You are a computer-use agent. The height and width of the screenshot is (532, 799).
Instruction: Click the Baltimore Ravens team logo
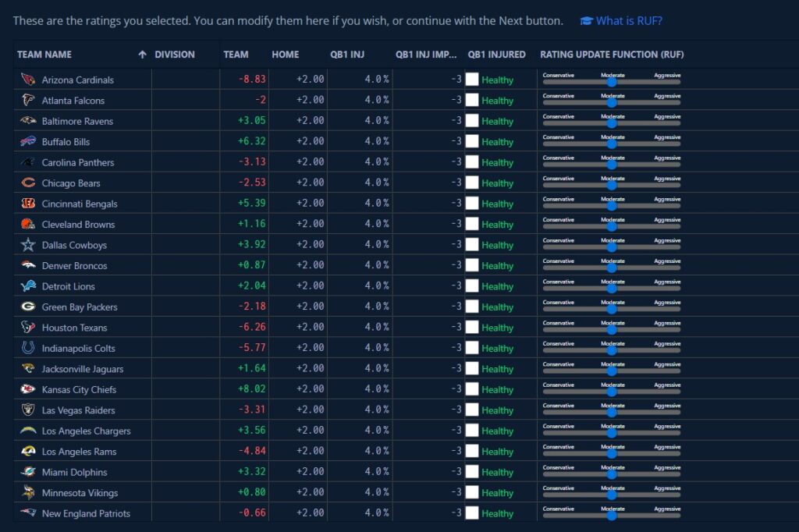point(28,121)
